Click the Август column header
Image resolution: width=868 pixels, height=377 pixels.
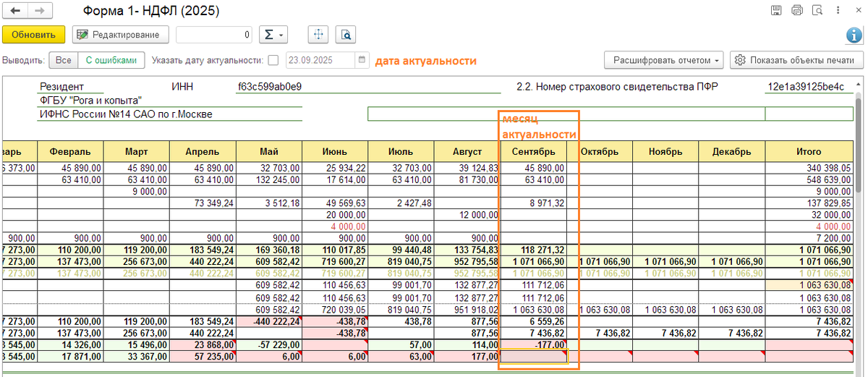[467, 152]
